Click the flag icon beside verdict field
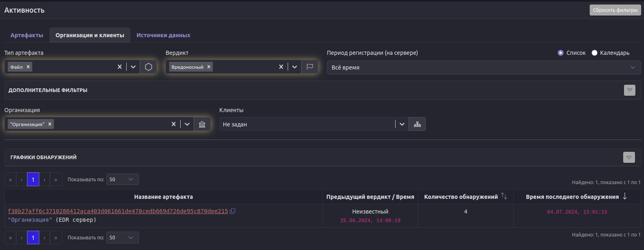 310,67
